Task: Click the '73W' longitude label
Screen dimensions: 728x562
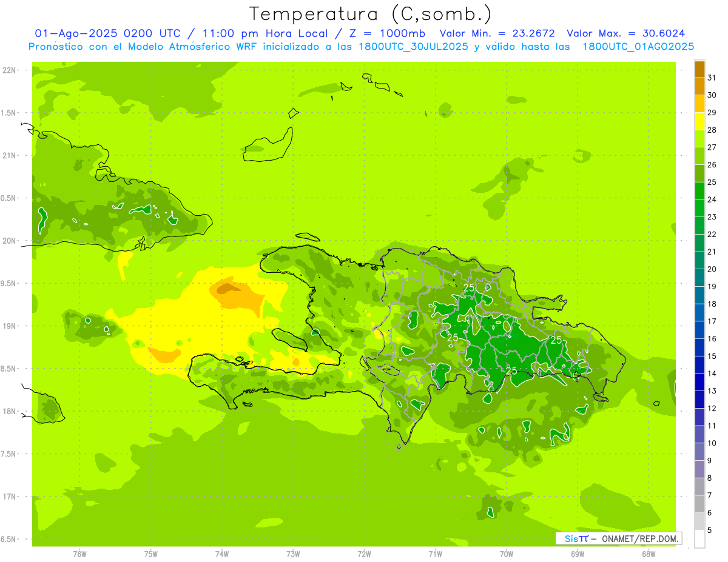Action: 293,554
